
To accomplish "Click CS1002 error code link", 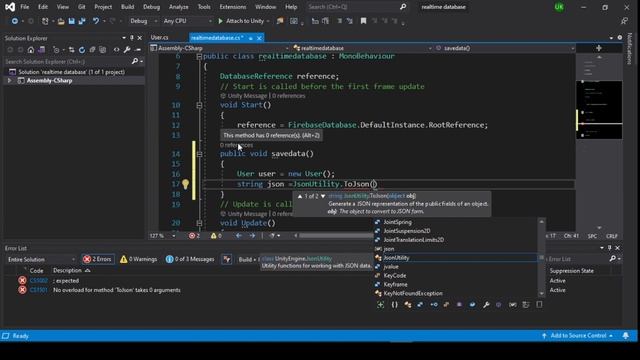I will click(x=38, y=281).
